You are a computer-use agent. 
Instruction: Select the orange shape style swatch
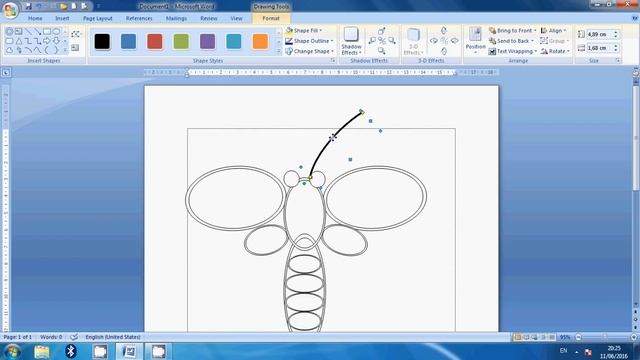coord(260,41)
